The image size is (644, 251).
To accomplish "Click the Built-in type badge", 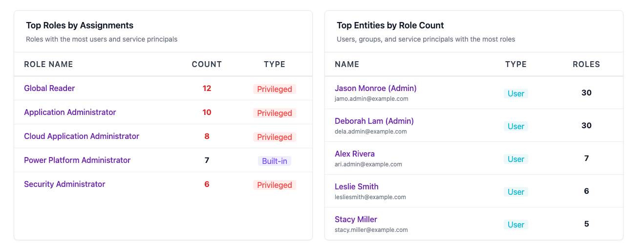I will pyautogui.click(x=275, y=161).
